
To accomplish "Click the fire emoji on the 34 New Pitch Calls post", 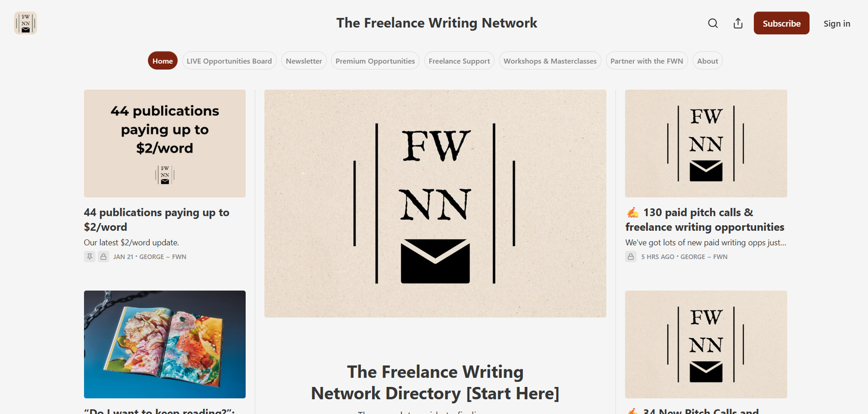I will [x=632, y=412].
